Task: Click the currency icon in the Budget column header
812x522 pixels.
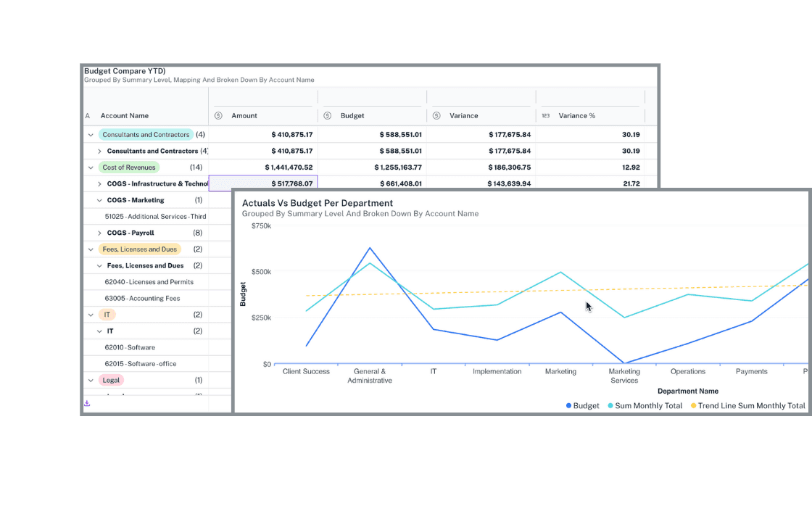Action: pos(327,115)
